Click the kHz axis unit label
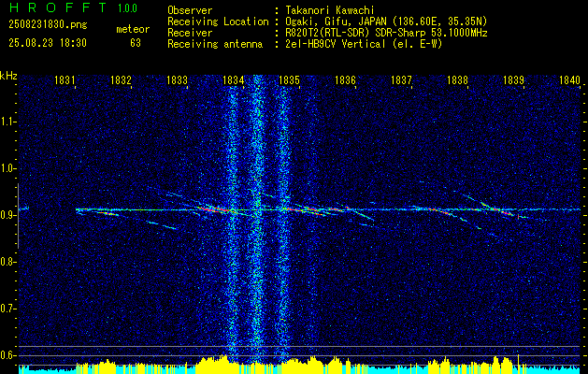 pos(8,76)
